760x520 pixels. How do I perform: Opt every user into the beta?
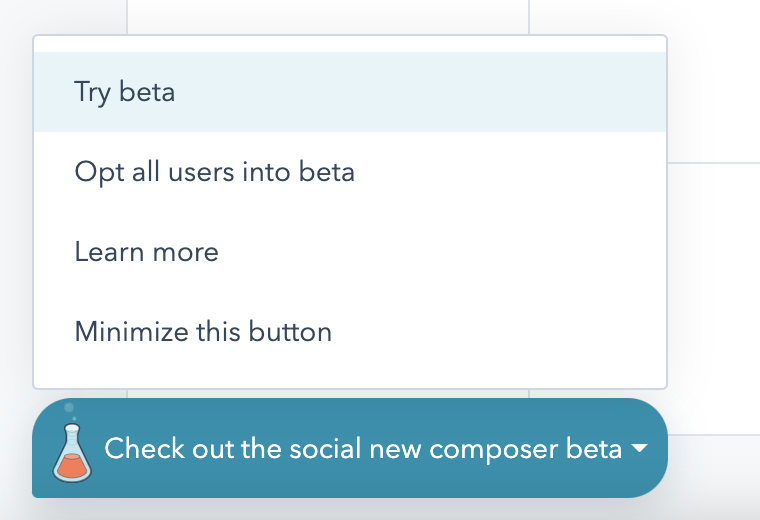pos(214,172)
